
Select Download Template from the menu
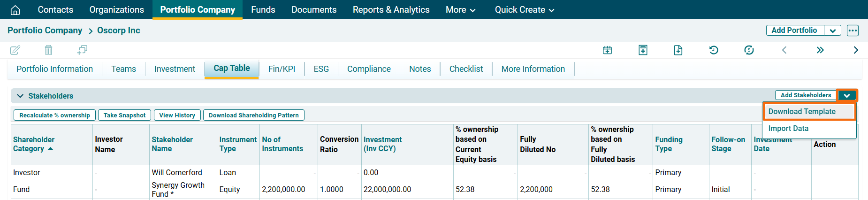point(801,112)
